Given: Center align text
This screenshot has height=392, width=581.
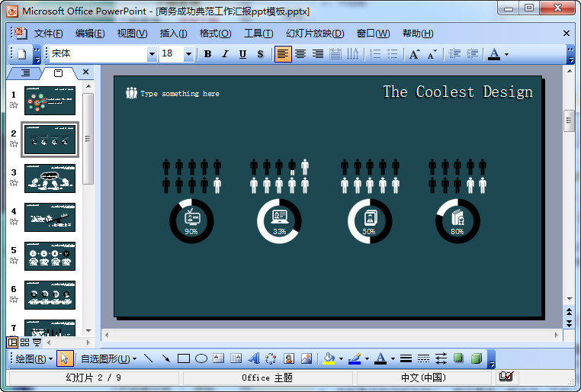Looking at the screenshot, I should click(x=300, y=54).
